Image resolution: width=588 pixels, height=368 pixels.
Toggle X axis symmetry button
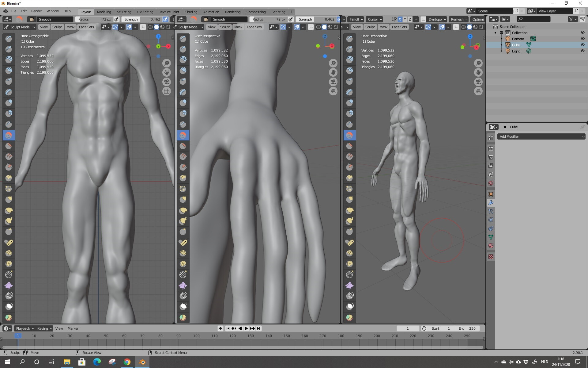pyautogui.click(x=400, y=19)
